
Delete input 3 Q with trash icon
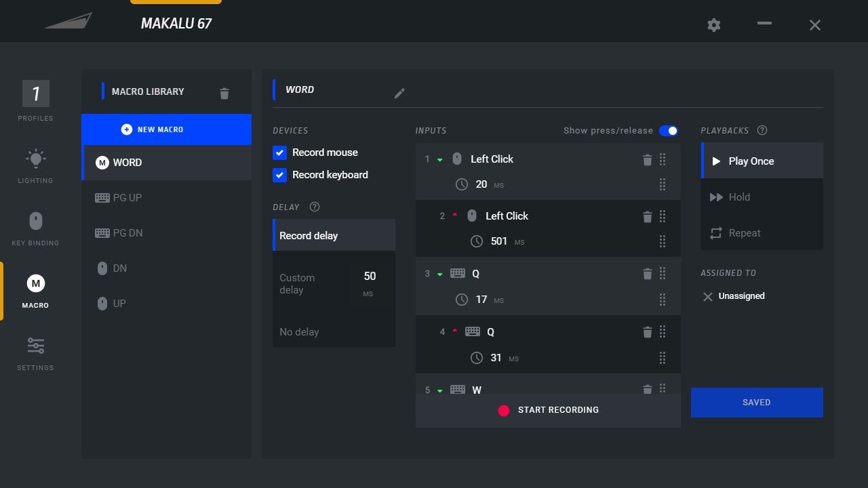(647, 274)
